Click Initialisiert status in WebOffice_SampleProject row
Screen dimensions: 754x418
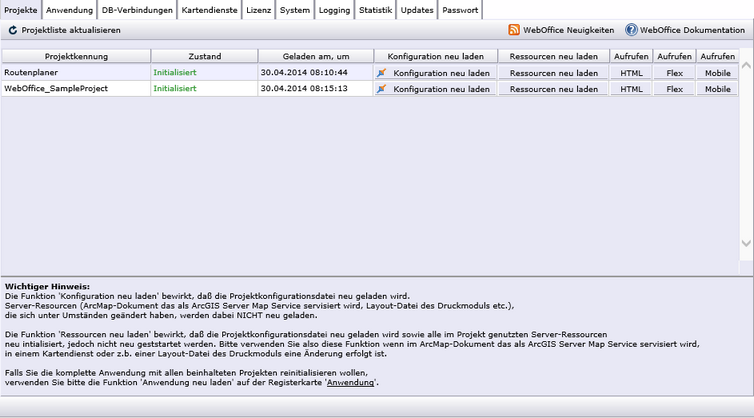[x=175, y=89]
